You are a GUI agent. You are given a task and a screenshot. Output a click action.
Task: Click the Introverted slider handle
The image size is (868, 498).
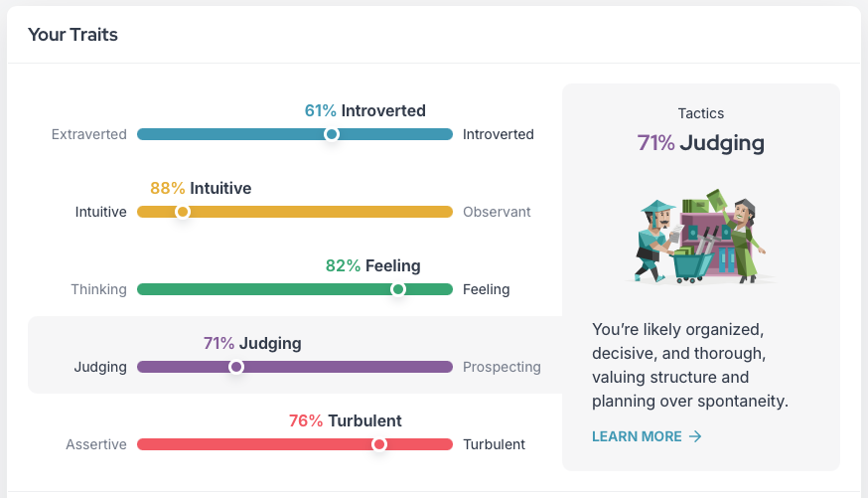click(x=332, y=134)
